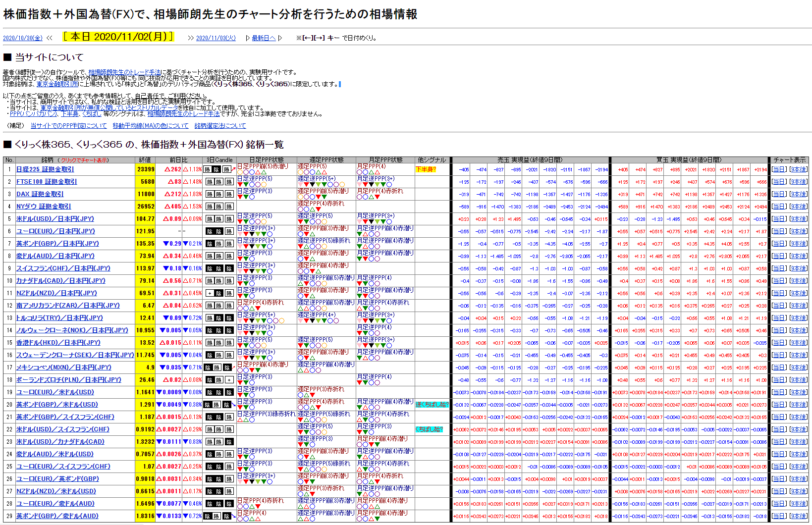Viewport: 812px width, 525px height.
Task: Click [当日] chart link in TRY/JPY row
Action: pos(779,318)
